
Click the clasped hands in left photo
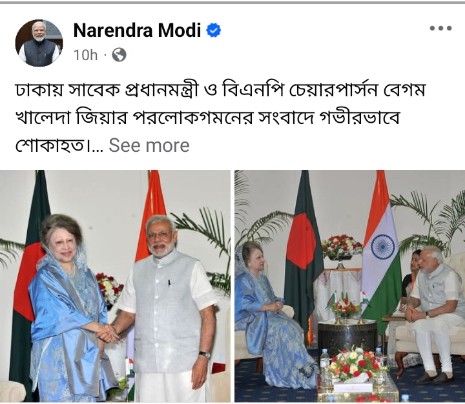pyautogui.click(x=108, y=333)
